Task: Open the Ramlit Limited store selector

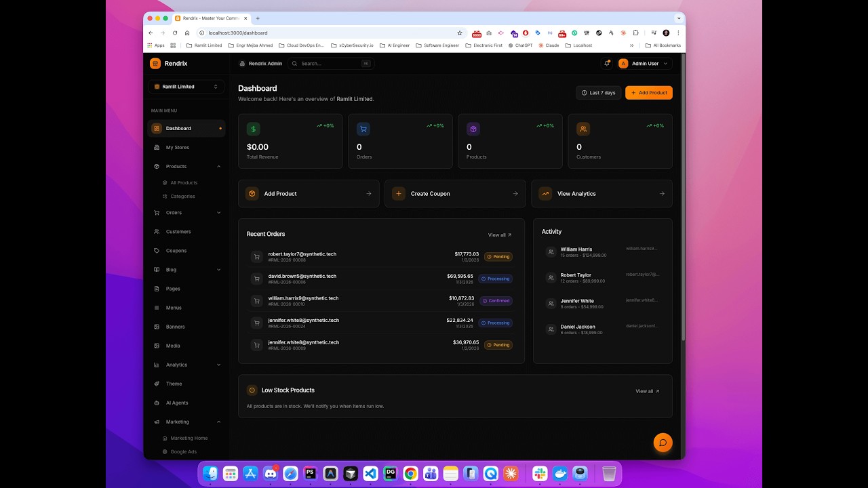Action: 186,87
